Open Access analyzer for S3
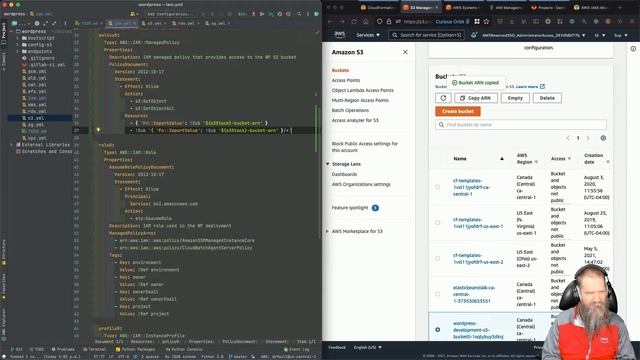The image size is (640, 360). (355, 120)
